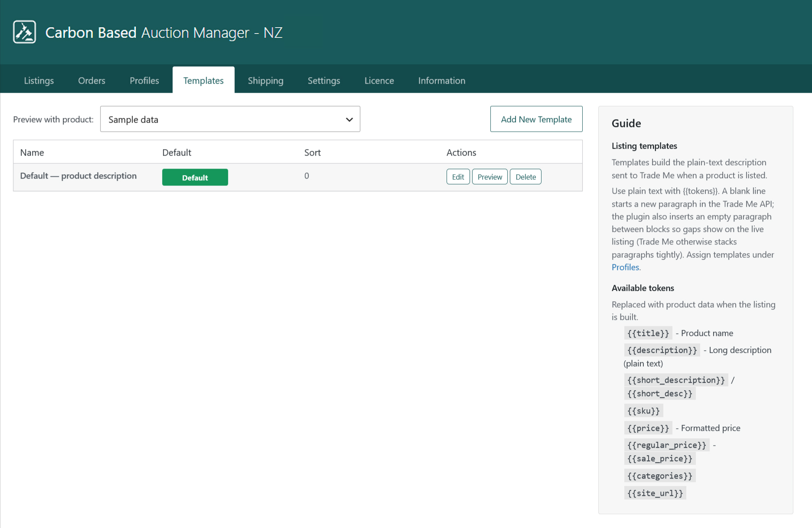Click the Available tokens subheading
Image resolution: width=812 pixels, height=528 pixels.
tap(642, 288)
